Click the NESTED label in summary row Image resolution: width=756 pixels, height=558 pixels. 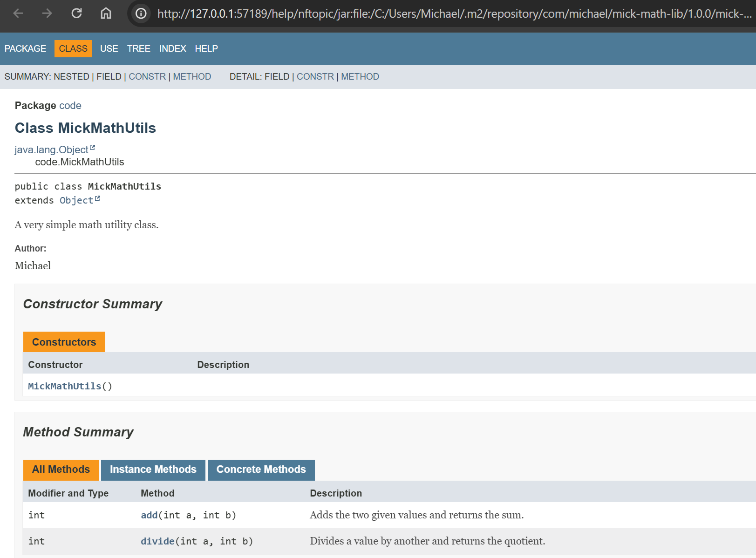[71, 76]
